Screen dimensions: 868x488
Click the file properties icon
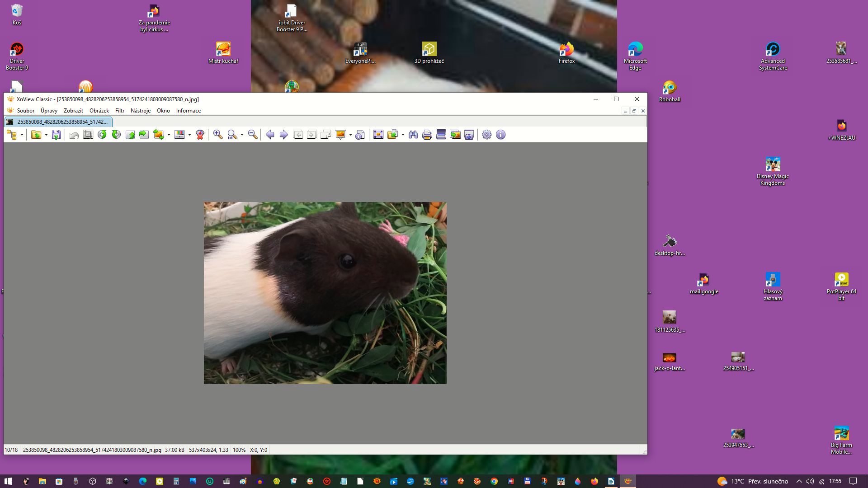pyautogui.click(x=360, y=135)
